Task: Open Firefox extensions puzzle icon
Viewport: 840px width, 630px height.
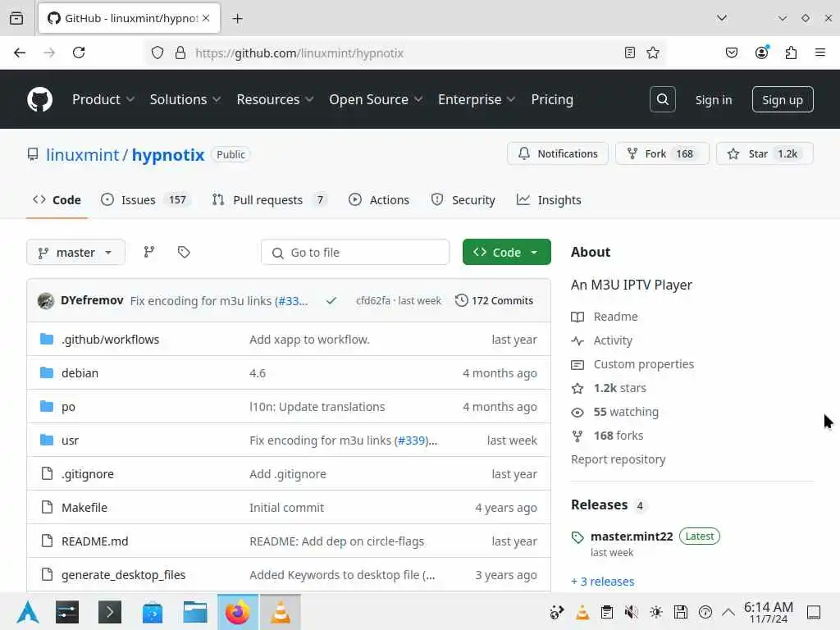Action: tap(791, 52)
